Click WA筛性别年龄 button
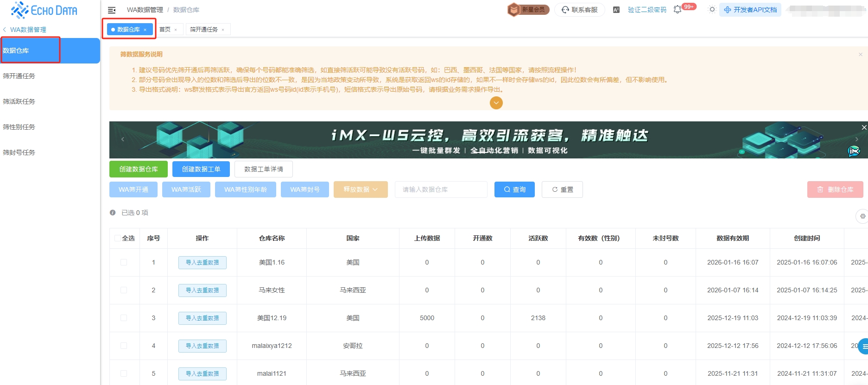The height and width of the screenshot is (385, 868). [x=246, y=189]
